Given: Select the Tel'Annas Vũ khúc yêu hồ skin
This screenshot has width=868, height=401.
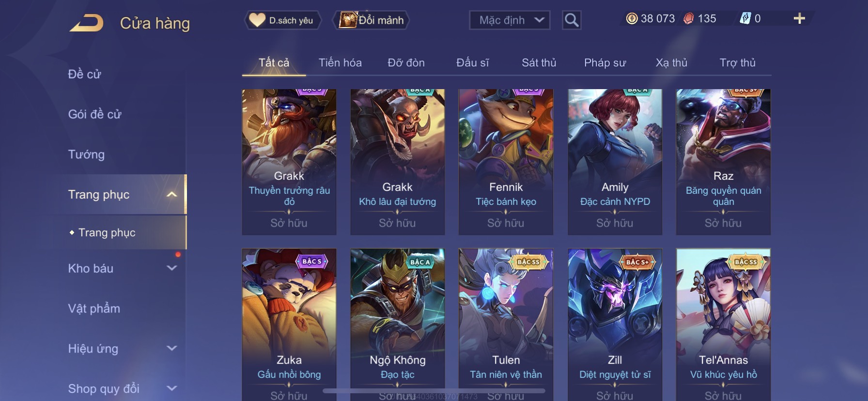Looking at the screenshot, I should pos(723,324).
